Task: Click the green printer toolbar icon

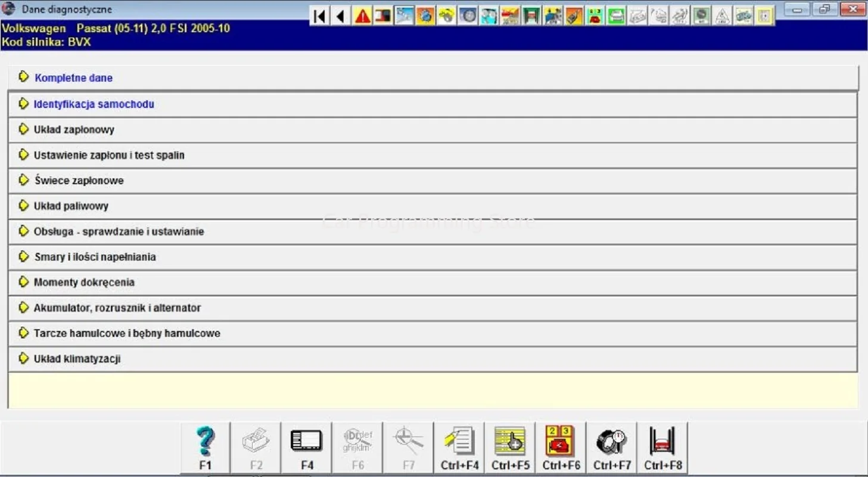Action: [x=615, y=14]
